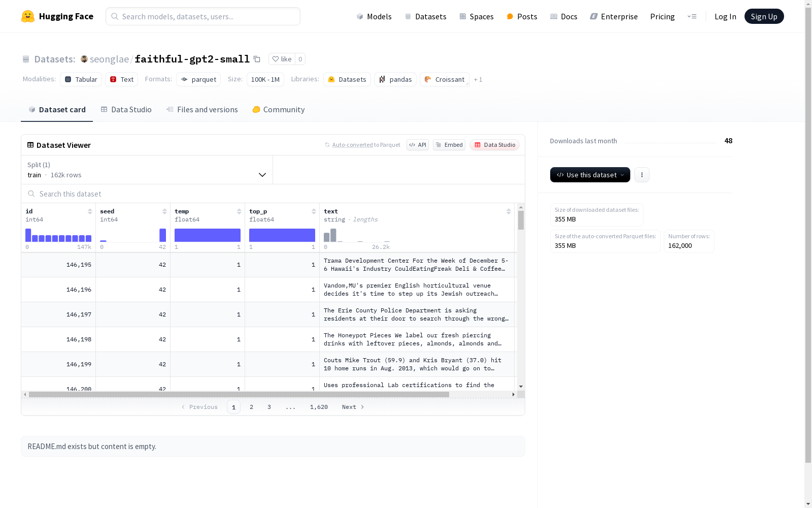Toggle sort on the seed column
Image resolution: width=812 pixels, height=508 pixels.
tap(164, 211)
